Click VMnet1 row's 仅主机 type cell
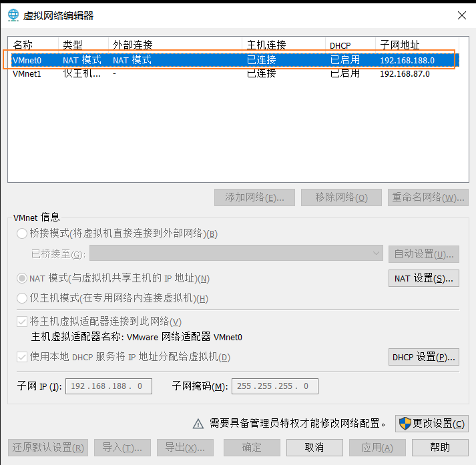 pyautogui.click(x=81, y=73)
